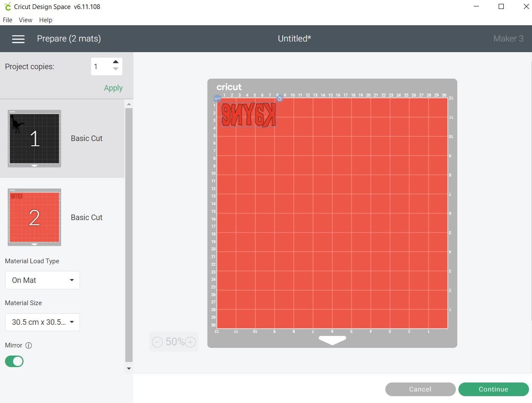The width and height of the screenshot is (532, 403).
Task: Click the Cancel button
Action: click(x=420, y=389)
